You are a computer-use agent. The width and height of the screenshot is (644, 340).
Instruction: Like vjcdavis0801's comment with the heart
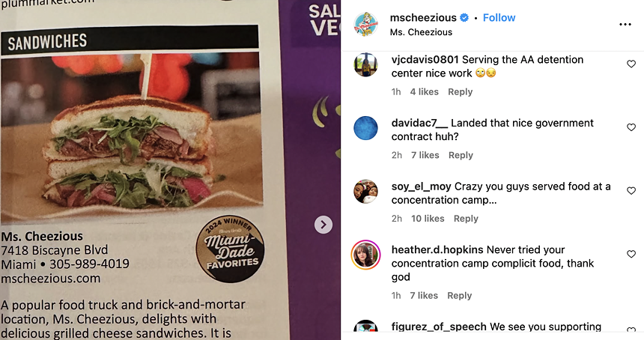(631, 64)
